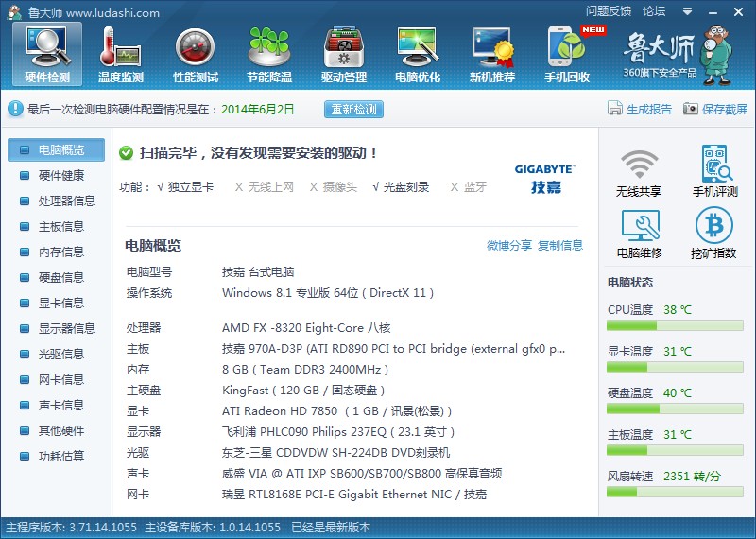Screen dimensions: 756x539
Task: Open 挖矿指数 bitcoin mining index
Action: point(714,233)
